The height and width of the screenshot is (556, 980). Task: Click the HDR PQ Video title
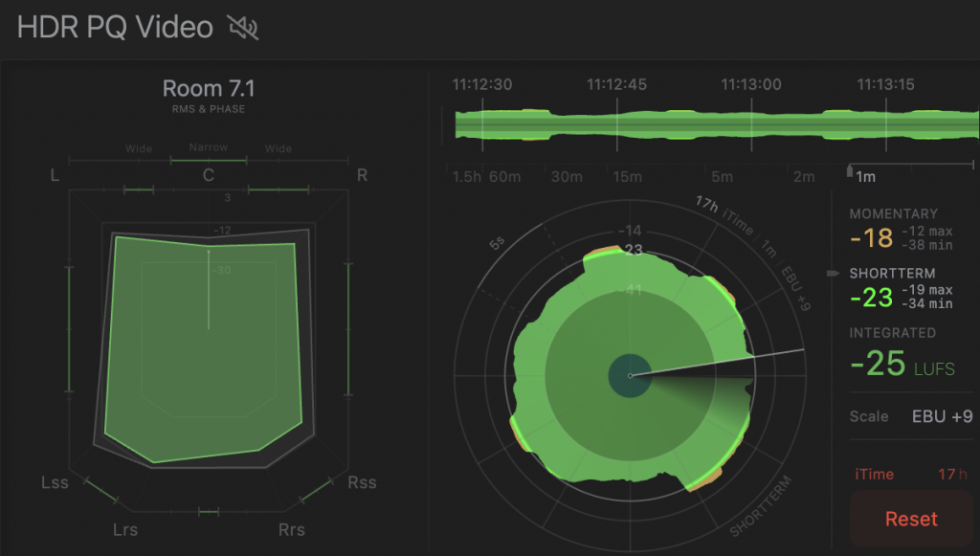tap(115, 28)
